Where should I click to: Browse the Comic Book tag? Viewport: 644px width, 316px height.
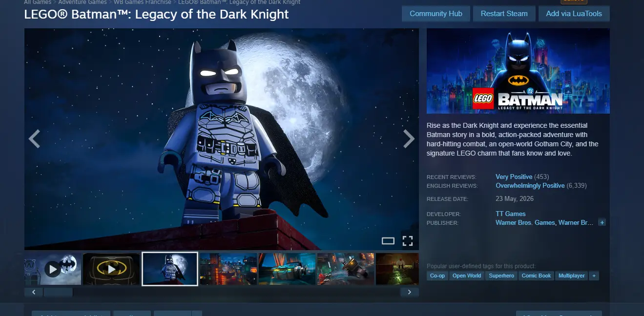[x=537, y=276]
